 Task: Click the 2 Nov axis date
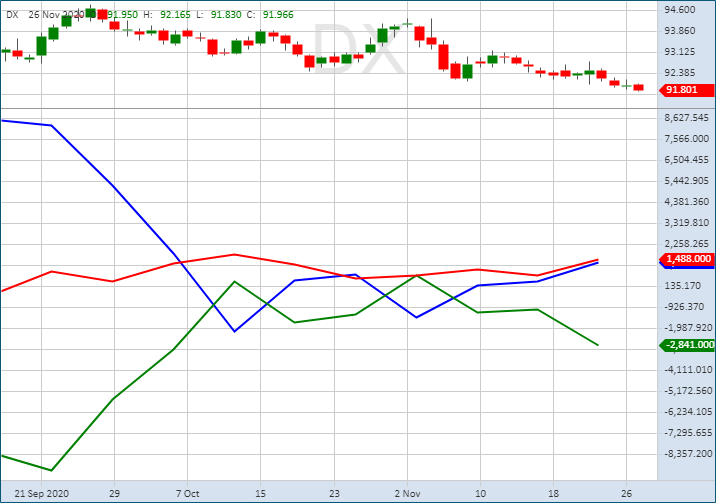pyautogui.click(x=407, y=493)
